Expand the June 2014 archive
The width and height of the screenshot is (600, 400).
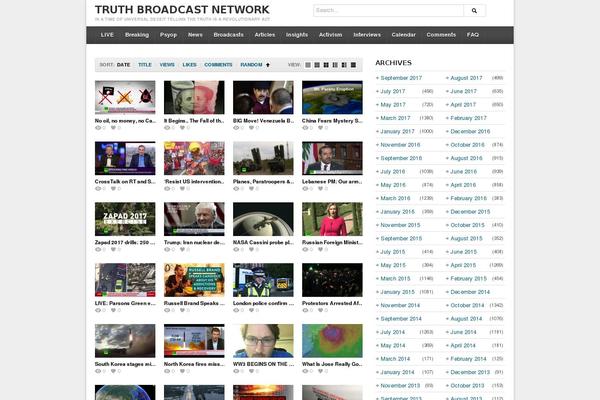[463, 332]
